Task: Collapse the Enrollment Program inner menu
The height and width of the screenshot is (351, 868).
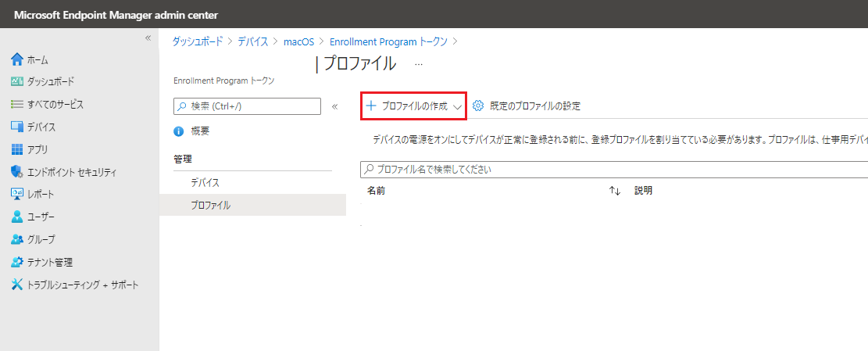Action: (x=334, y=107)
